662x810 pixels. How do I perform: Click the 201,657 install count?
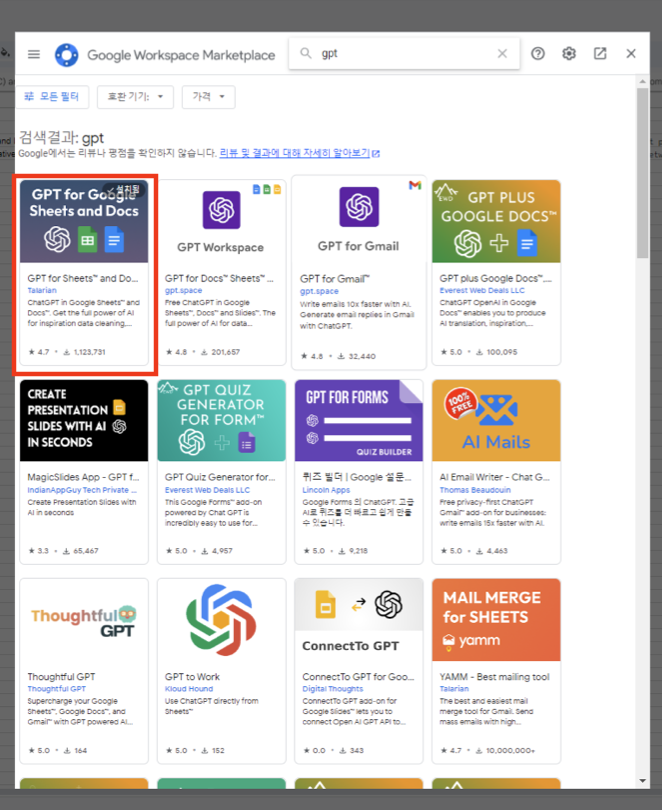click(x=226, y=352)
